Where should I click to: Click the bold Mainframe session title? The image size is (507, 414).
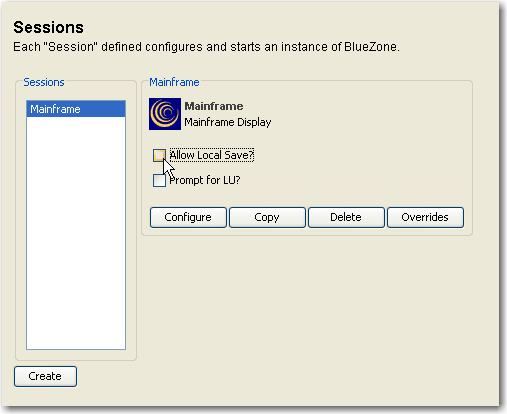coord(214,106)
